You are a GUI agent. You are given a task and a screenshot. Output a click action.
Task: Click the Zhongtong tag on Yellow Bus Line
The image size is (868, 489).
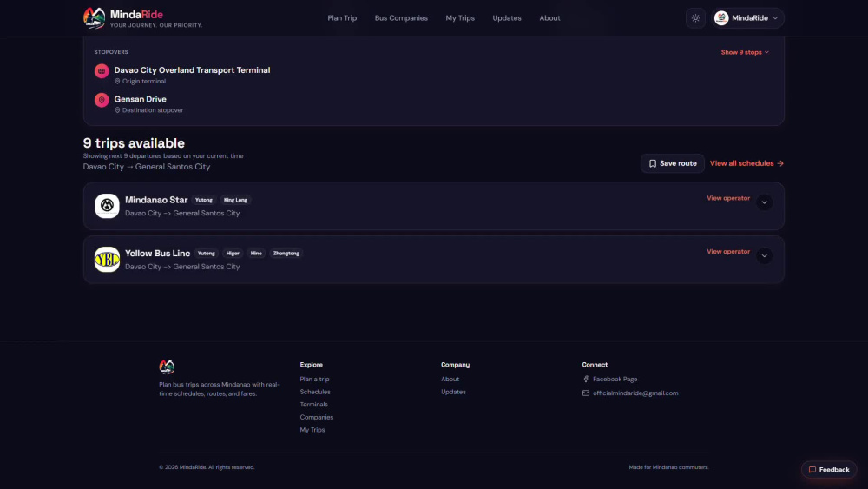tap(286, 254)
